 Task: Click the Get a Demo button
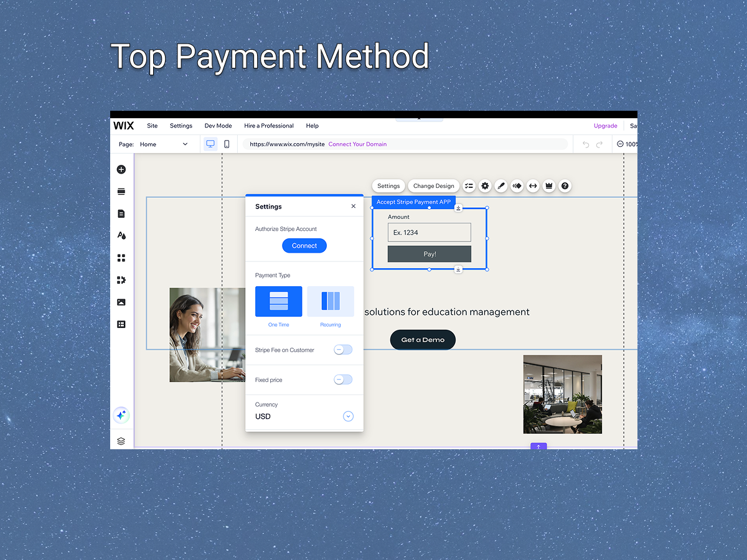click(x=423, y=340)
